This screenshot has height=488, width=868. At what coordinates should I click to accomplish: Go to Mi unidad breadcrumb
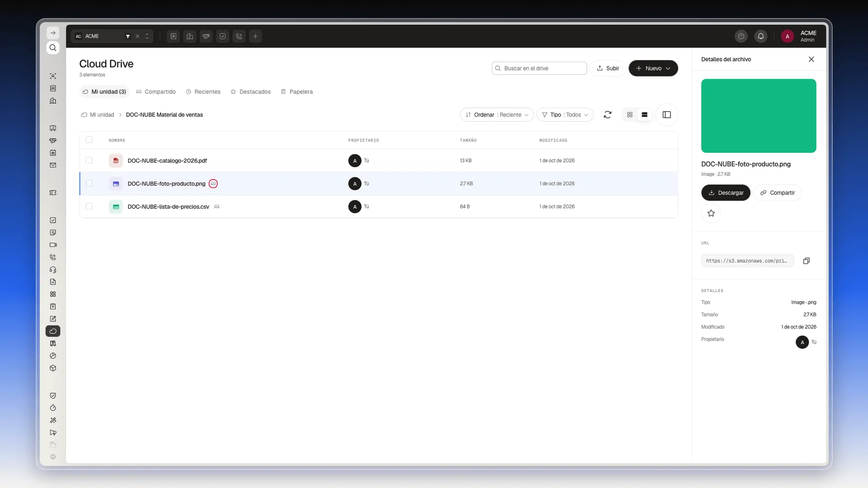coord(97,115)
